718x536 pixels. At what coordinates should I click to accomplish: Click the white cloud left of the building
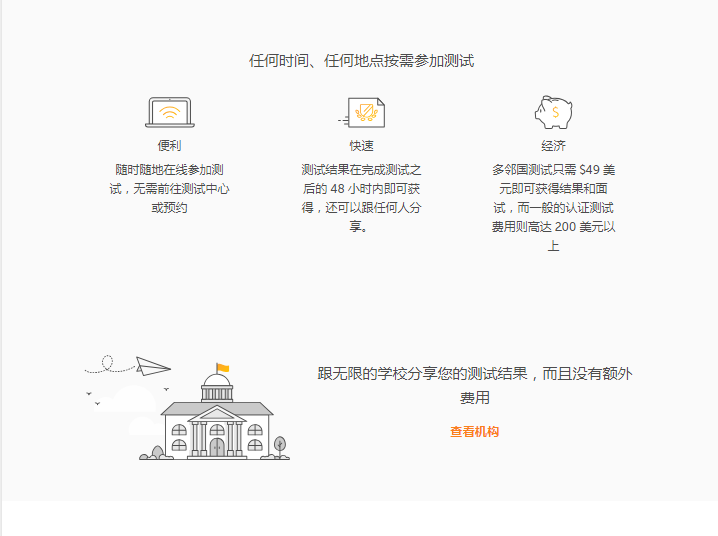(x=131, y=400)
